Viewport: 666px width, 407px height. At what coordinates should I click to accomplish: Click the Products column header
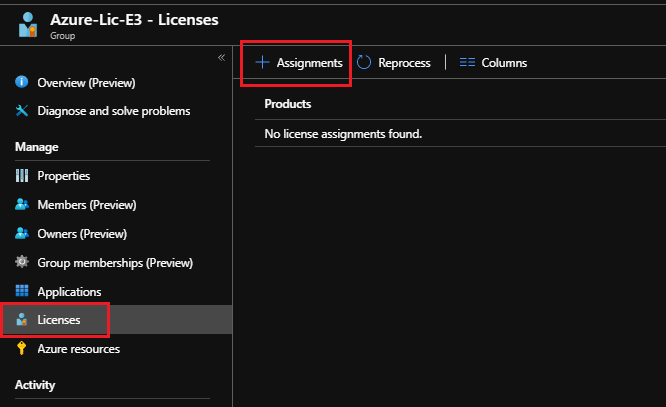tap(287, 104)
